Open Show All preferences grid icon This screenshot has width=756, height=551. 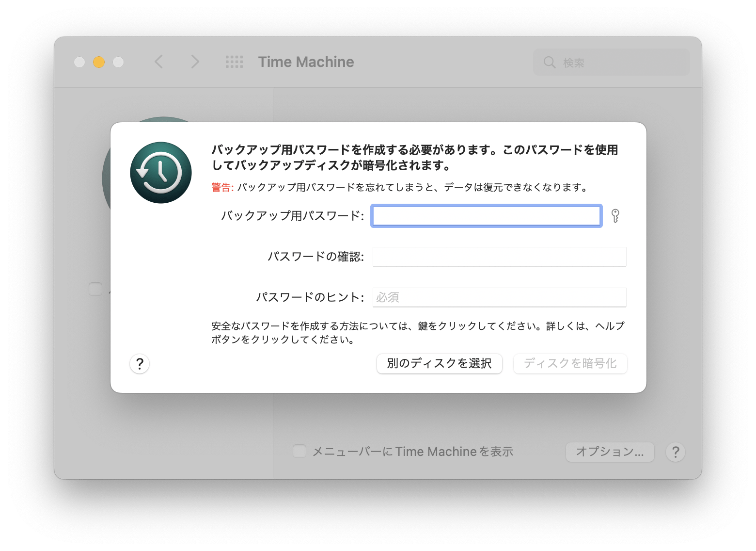pyautogui.click(x=234, y=62)
